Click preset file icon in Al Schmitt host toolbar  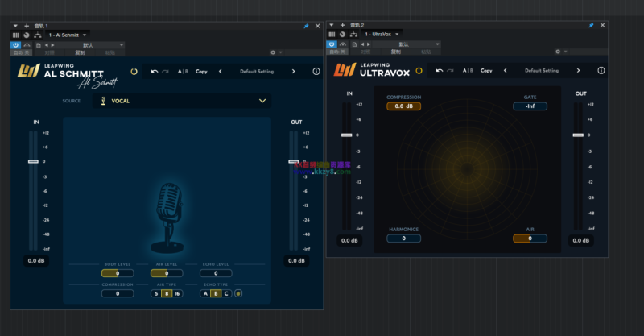(x=38, y=45)
